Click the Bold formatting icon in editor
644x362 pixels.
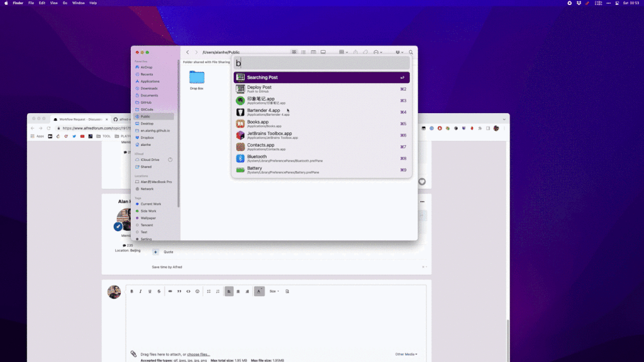[x=131, y=291]
